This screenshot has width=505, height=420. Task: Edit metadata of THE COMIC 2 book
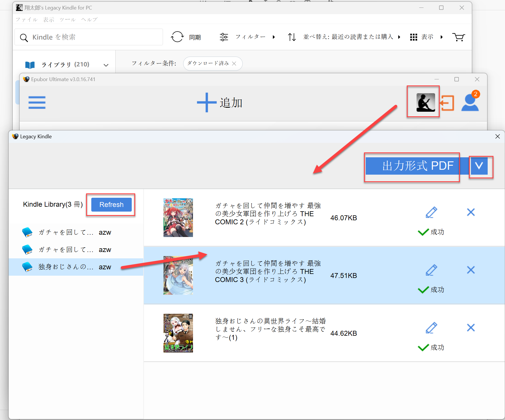[431, 212]
